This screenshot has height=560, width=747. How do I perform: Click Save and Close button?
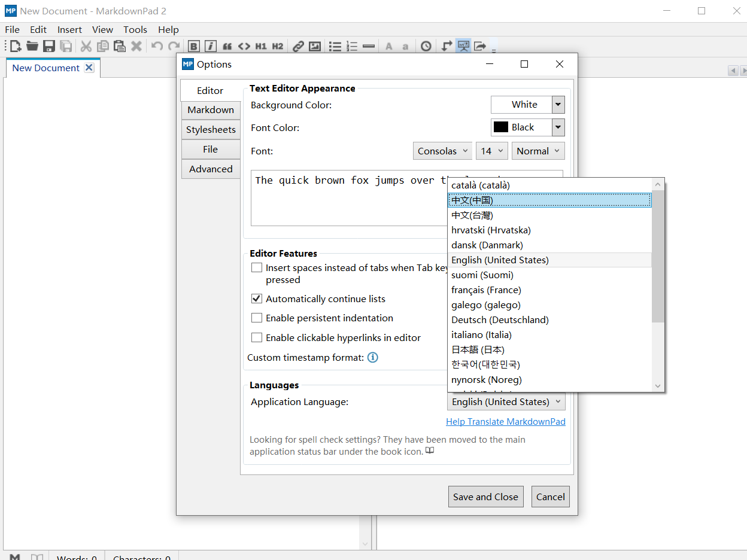click(485, 497)
